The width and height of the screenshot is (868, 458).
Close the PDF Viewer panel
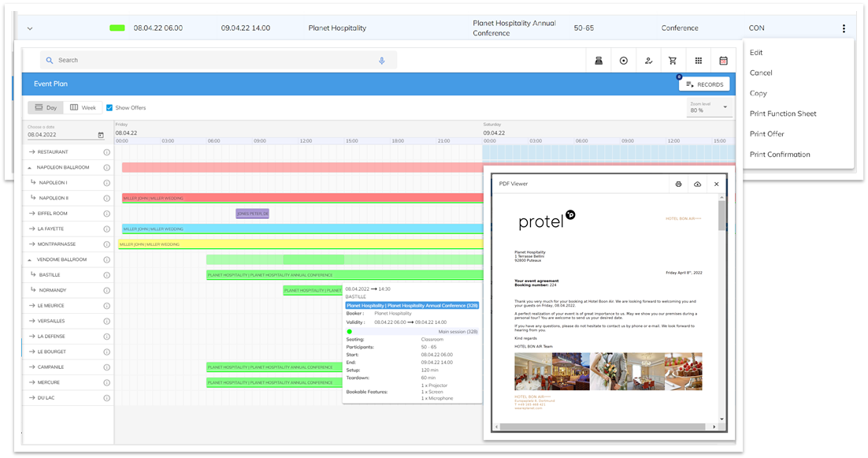point(716,184)
